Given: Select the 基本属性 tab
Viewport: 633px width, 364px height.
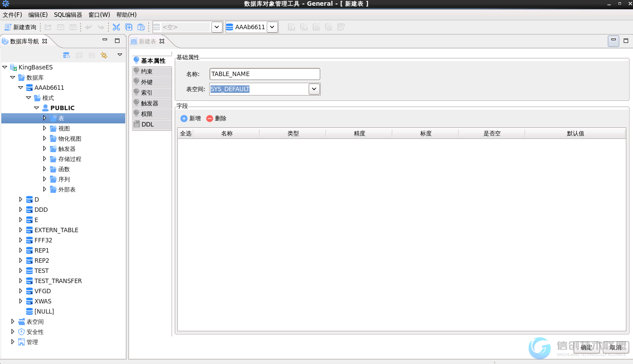Looking at the screenshot, I should click(152, 61).
